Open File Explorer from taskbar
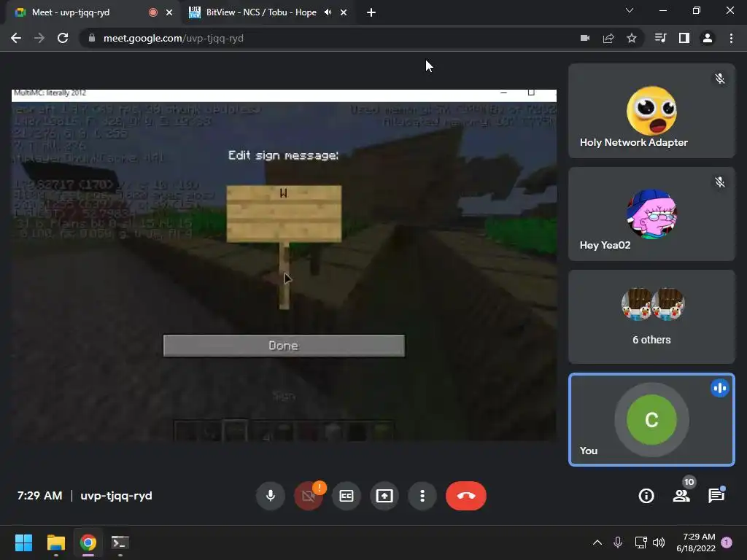Image resolution: width=747 pixels, height=560 pixels. tap(55, 542)
